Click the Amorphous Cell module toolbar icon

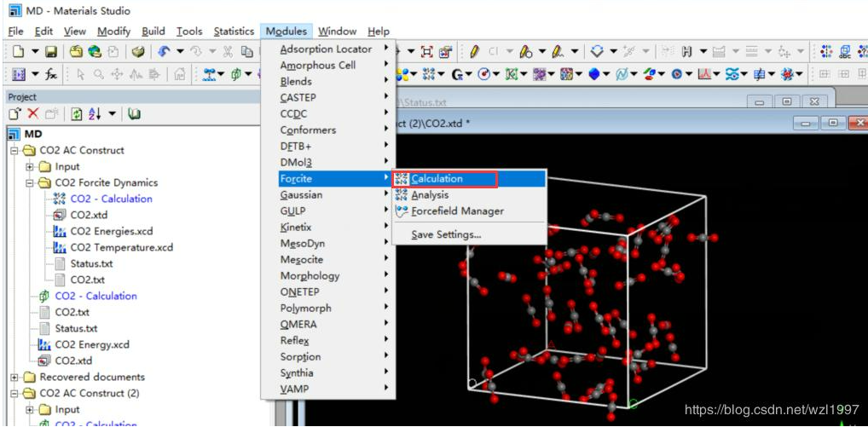click(236, 74)
